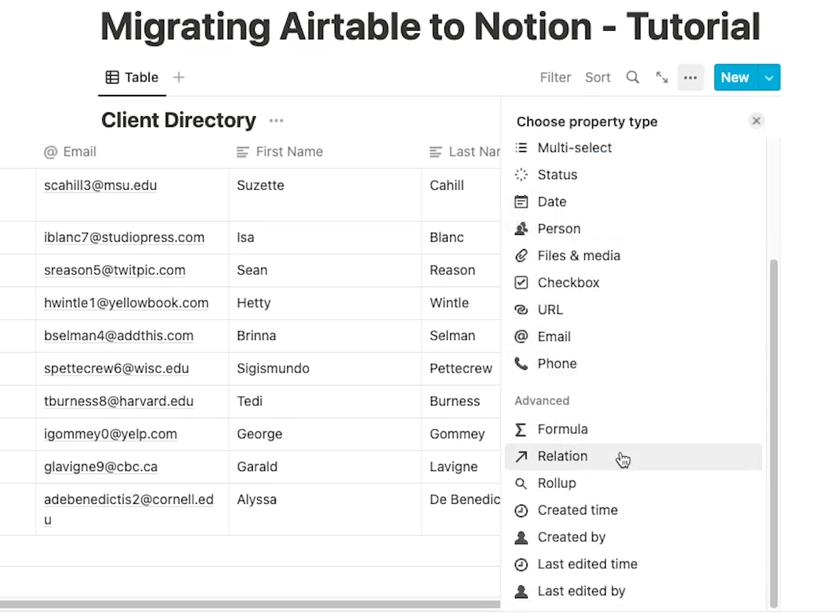Select the Phone property type
This screenshot has width=840, height=616.
633,364
